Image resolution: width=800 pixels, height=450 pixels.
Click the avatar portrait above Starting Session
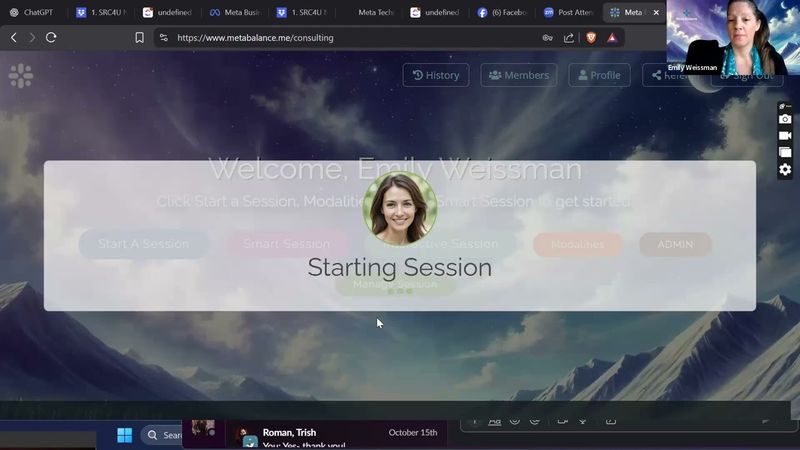(x=399, y=208)
